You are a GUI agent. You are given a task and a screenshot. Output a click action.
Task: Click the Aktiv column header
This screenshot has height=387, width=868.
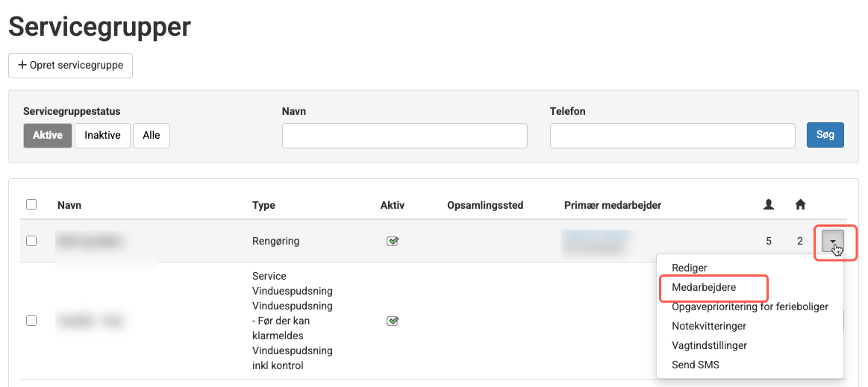tap(393, 205)
